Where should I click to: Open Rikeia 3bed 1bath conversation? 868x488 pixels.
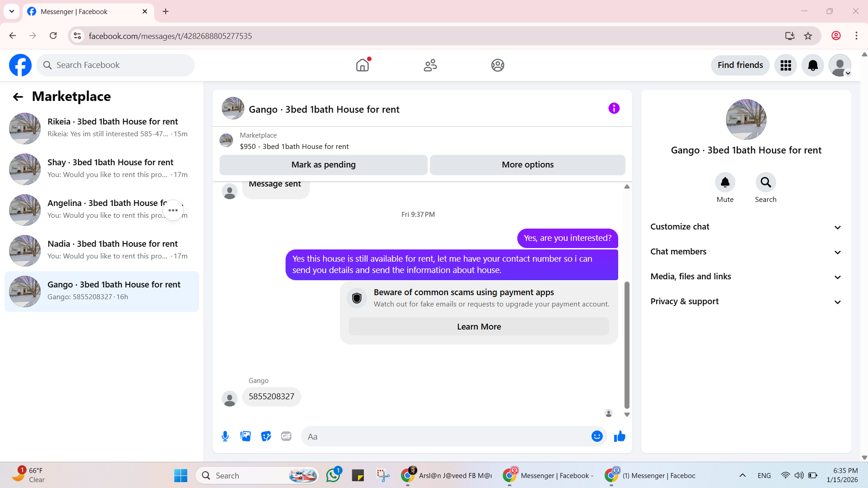coord(102,129)
